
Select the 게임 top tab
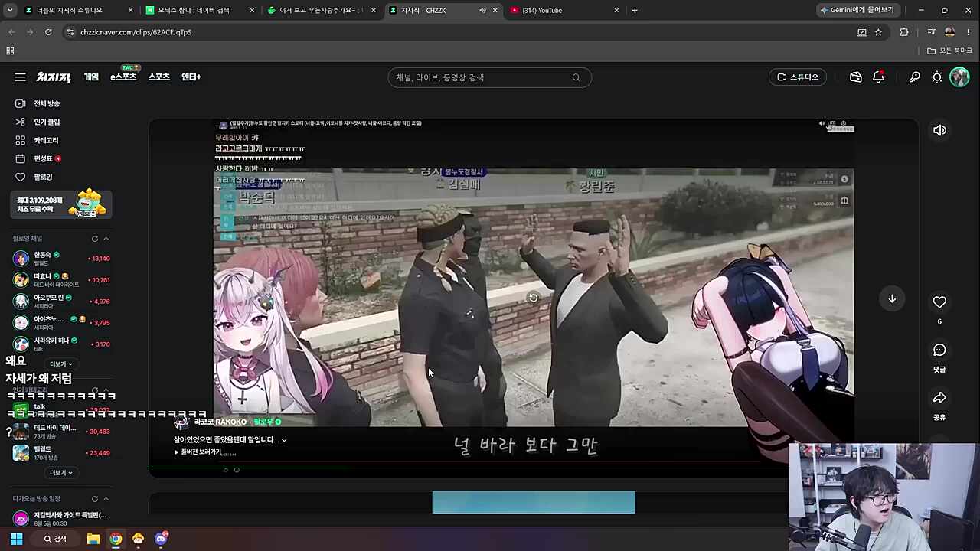[91, 77]
